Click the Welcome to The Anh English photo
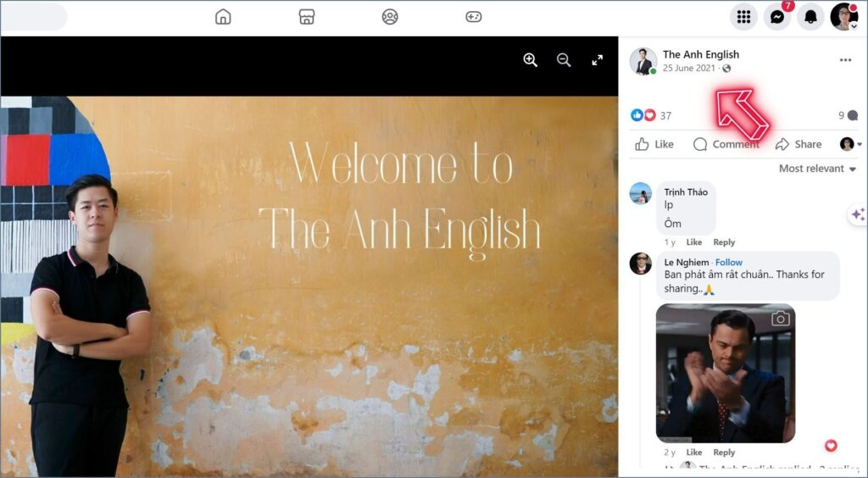This screenshot has height=478, width=868. pyautogui.click(x=309, y=286)
